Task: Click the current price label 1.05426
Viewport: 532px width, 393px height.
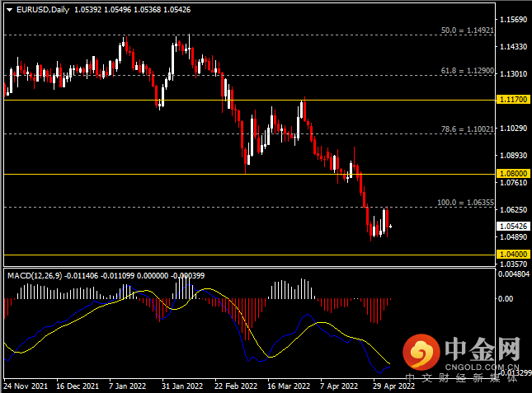Action: (513, 227)
